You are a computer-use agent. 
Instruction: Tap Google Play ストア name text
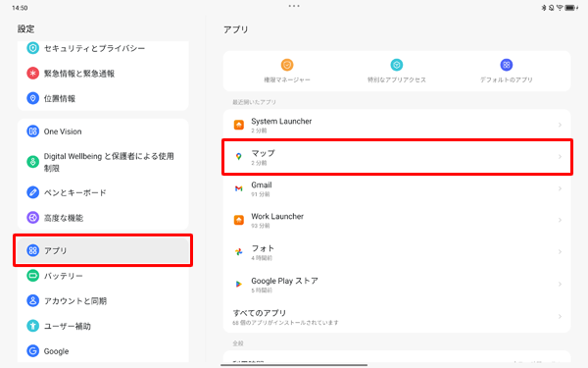pyautogui.click(x=284, y=281)
